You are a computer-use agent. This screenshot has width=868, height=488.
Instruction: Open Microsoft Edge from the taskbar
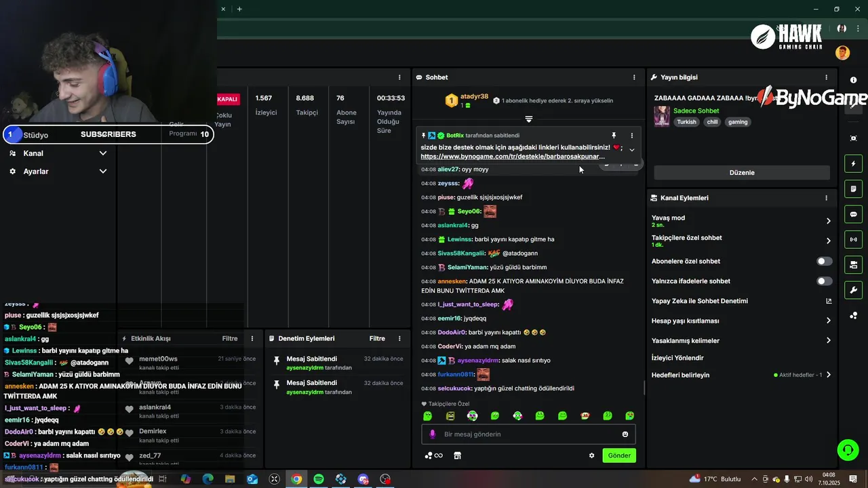coord(208,479)
